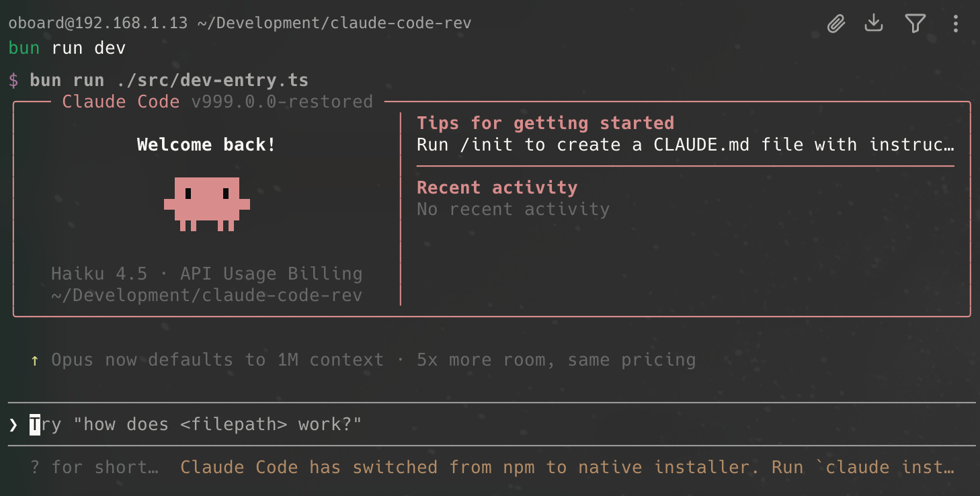Click the "? for shortcuts" hint

click(x=94, y=467)
